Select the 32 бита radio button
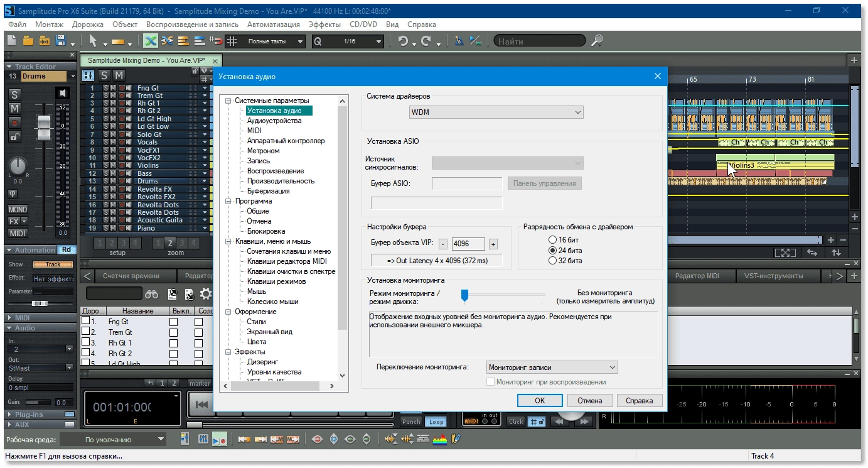Screen dimensions: 868x468 552,260
